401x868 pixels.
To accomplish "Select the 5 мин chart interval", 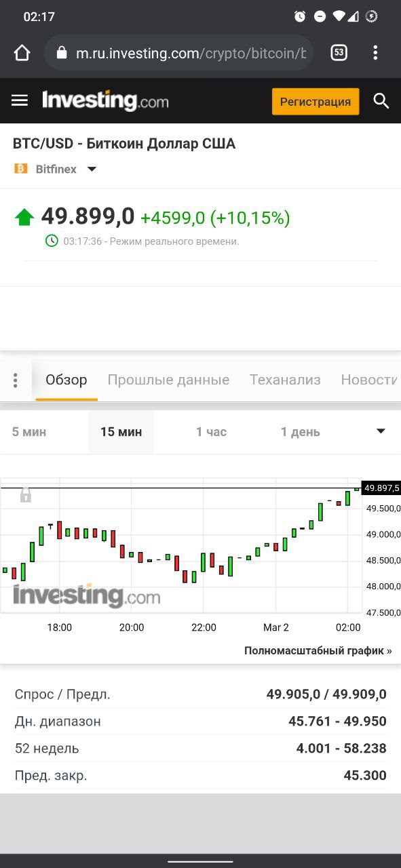I will [29, 432].
